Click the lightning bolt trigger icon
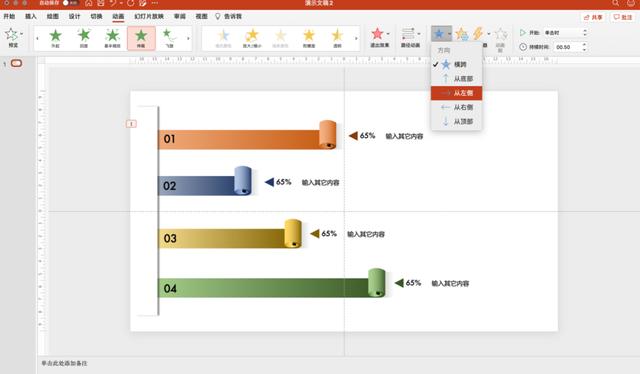640x374 pixels. tap(478, 34)
